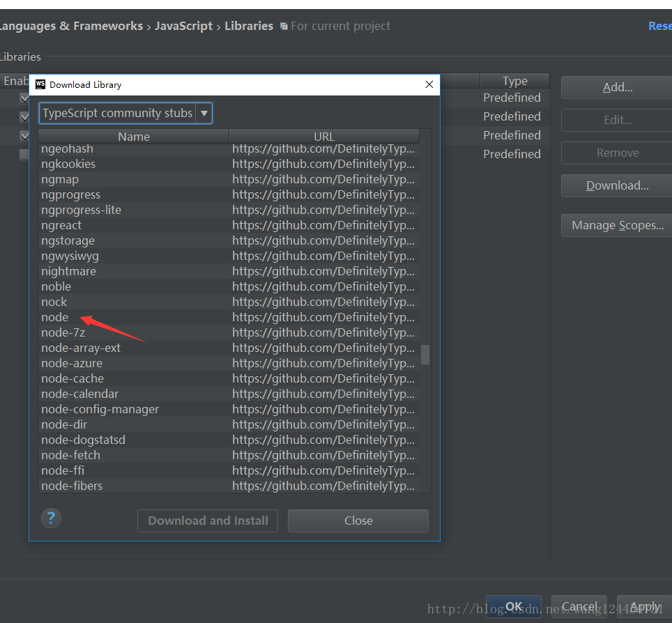Select the node-fetch library row

pyautogui.click(x=229, y=456)
